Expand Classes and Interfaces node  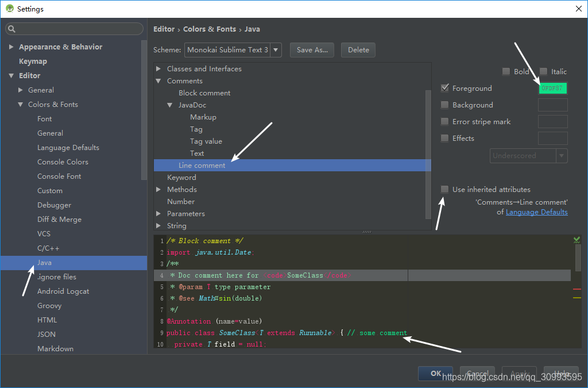158,68
